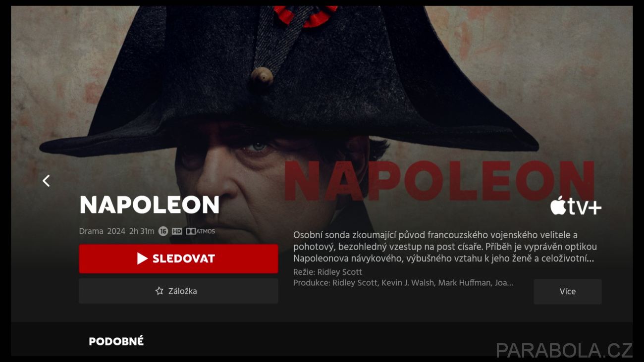Click the 2024 release year
The width and height of the screenshot is (644, 362).
tap(116, 231)
